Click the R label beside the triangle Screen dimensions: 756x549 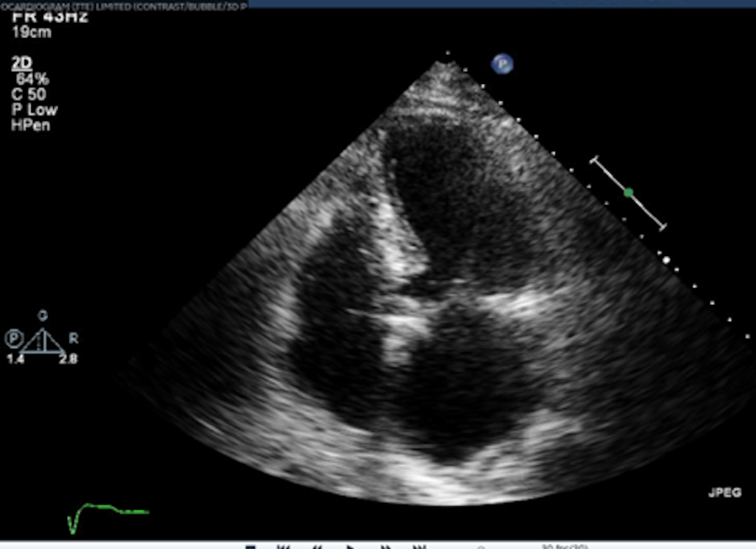tap(73, 338)
